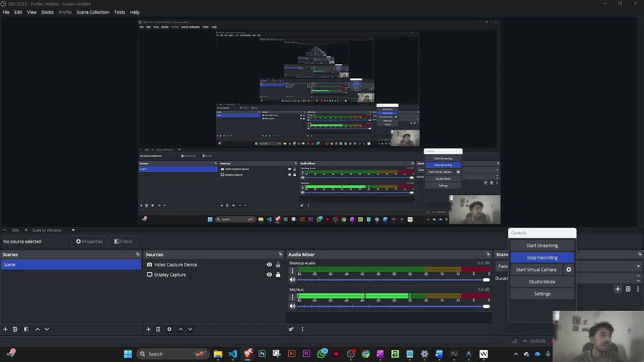The width and height of the screenshot is (644, 362).
Task: Open scene filters icon in Scenes panel
Action: (x=26, y=329)
